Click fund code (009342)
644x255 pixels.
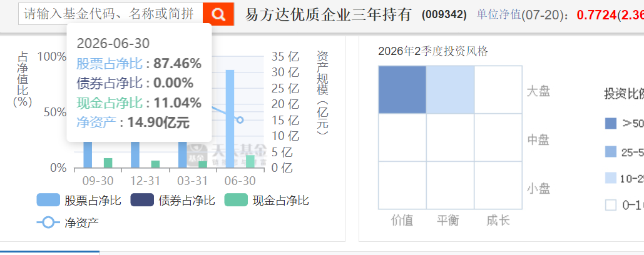(x=444, y=15)
